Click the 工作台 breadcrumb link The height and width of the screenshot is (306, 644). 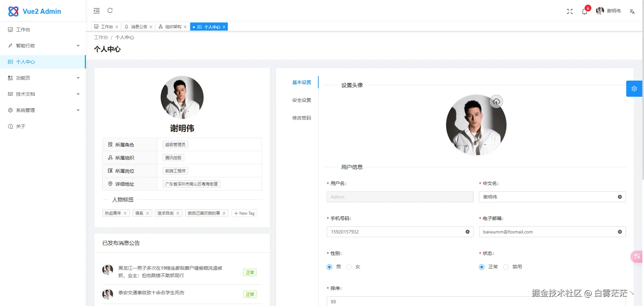coord(101,37)
